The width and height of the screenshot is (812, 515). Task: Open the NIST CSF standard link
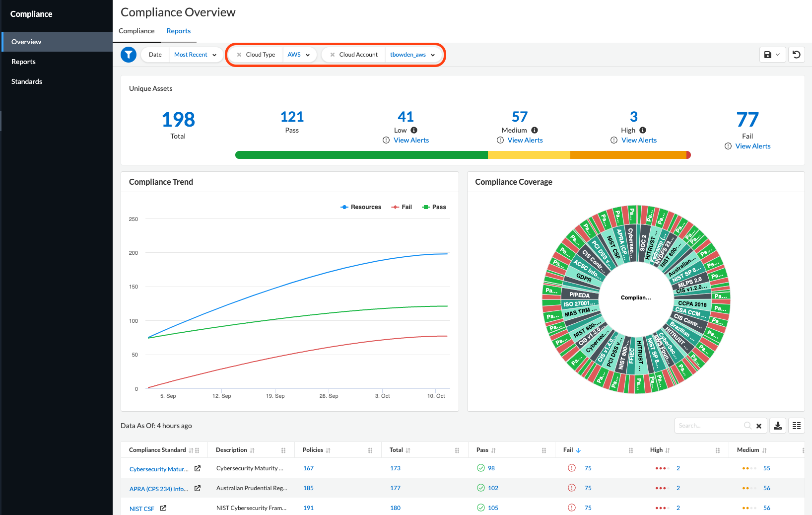142,509
